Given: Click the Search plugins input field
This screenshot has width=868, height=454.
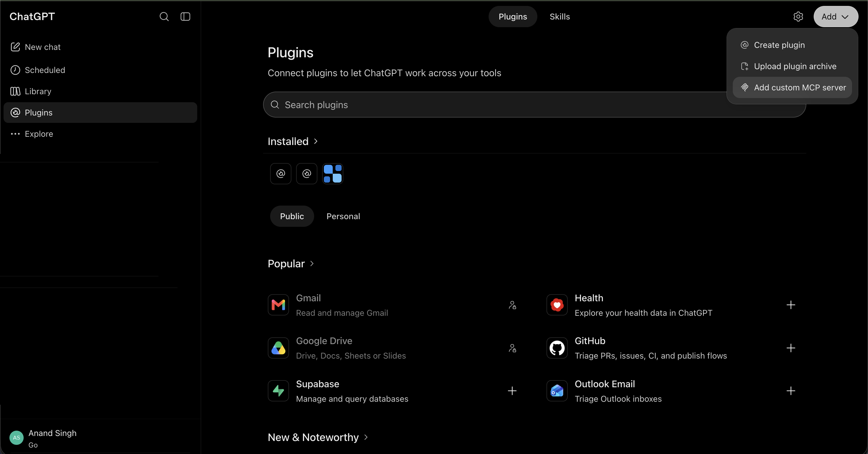Looking at the screenshot, I should coord(534,105).
